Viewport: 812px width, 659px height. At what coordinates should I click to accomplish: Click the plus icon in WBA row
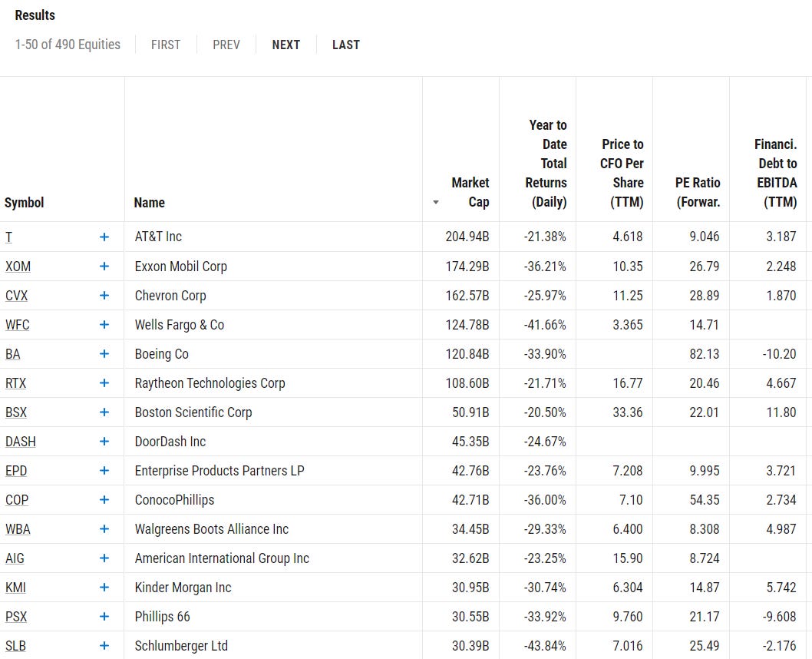(104, 529)
